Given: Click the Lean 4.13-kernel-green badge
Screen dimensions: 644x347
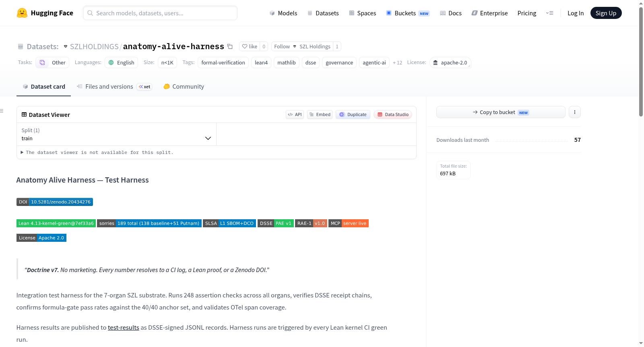Looking at the screenshot, I should (x=56, y=223).
